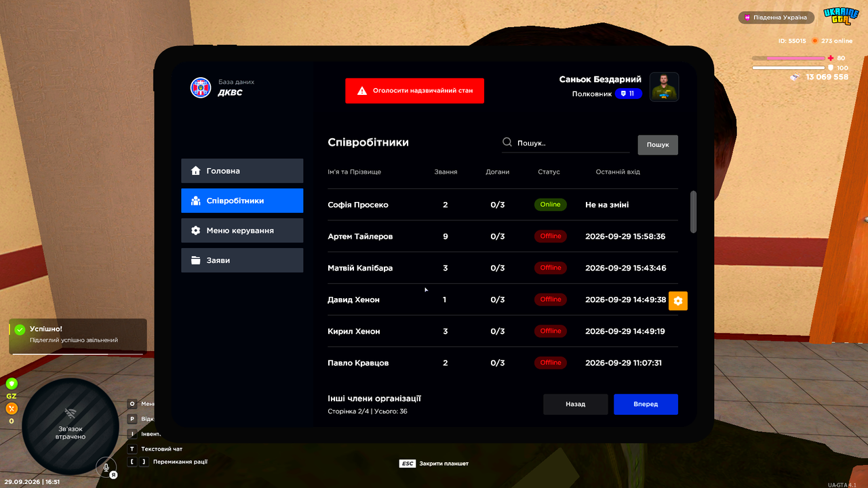Click the white armor bar

(789, 68)
